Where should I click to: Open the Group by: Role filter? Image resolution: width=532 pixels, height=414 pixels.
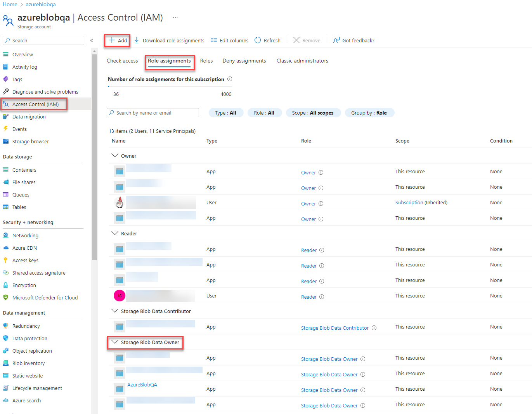(x=369, y=113)
